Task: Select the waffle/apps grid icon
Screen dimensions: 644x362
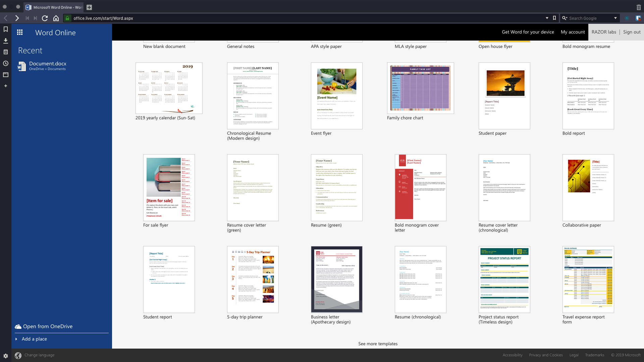Action: (x=20, y=32)
